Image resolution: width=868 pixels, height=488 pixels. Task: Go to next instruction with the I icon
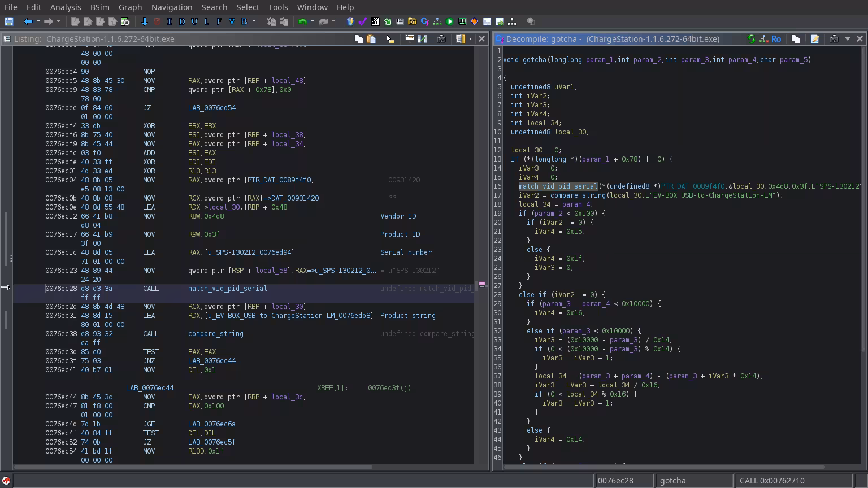pyautogui.click(x=169, y=21)
